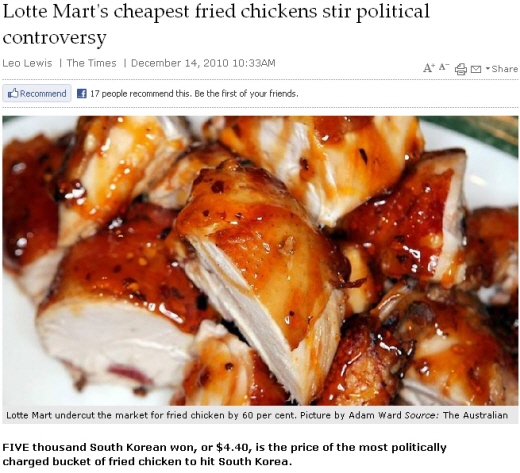Click the Lotte Mart article headline
Screen dimensions: 520x473
[216, 24]
